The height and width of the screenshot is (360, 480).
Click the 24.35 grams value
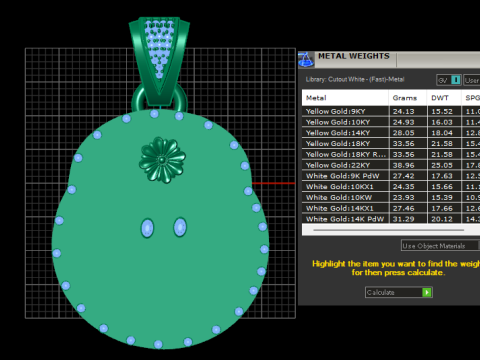(x=403, y=187)
